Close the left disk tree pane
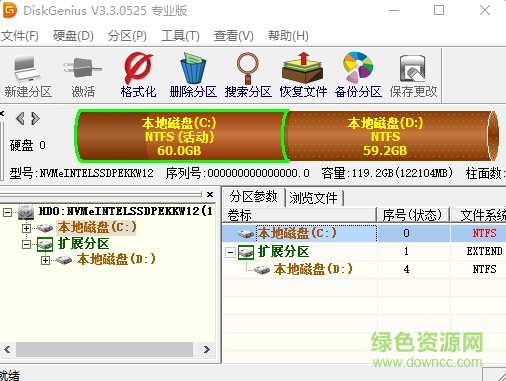 coord(210,194)
